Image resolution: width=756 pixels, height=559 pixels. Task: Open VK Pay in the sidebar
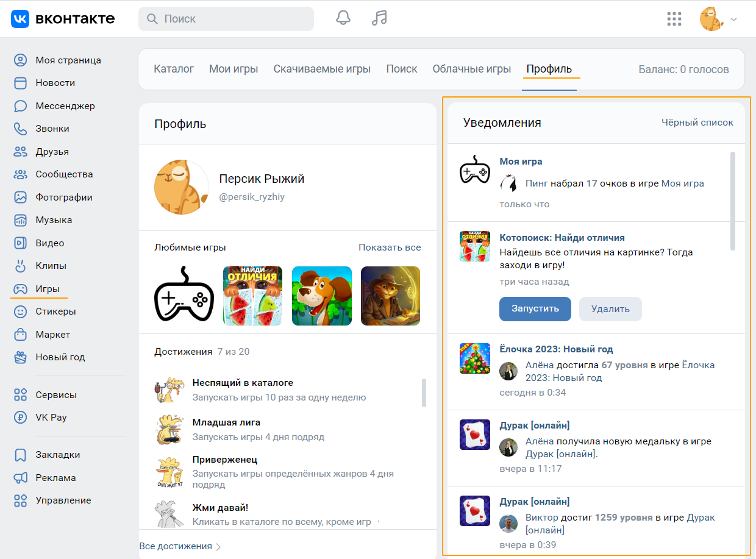[x=51, y=418]
